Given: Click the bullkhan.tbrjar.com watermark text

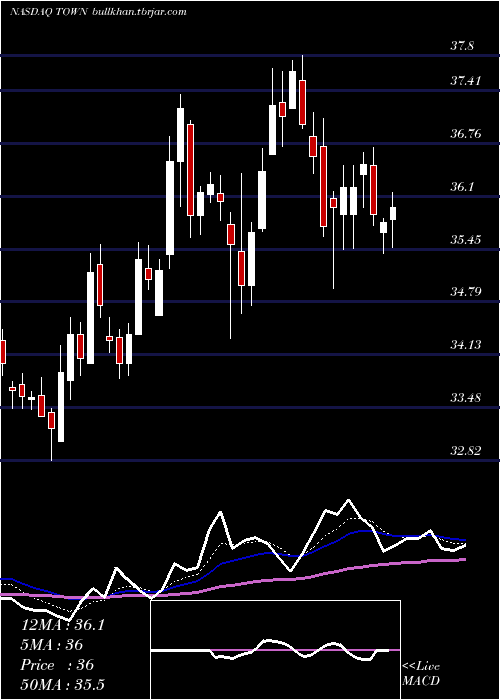Looking at the screenshot, I should coord(139,12).
